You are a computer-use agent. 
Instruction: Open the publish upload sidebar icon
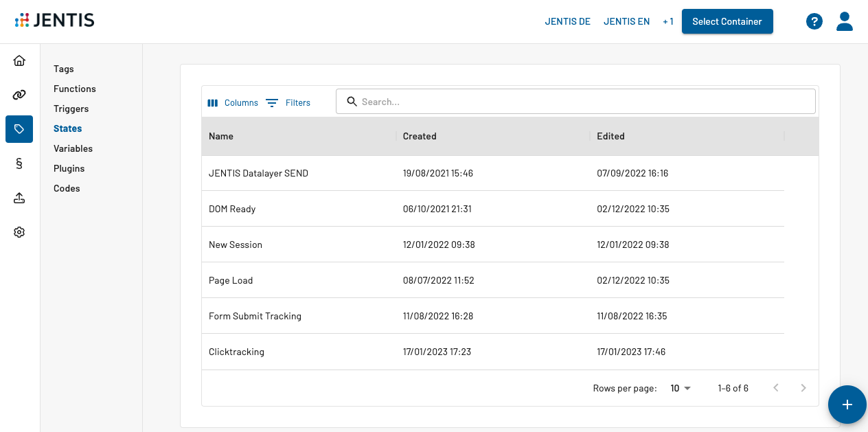click(x=19, y=198)
